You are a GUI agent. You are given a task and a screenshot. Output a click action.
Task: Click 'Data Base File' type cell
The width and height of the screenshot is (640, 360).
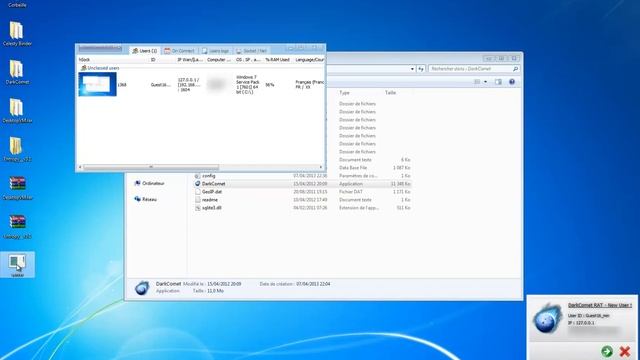point(353,168)
